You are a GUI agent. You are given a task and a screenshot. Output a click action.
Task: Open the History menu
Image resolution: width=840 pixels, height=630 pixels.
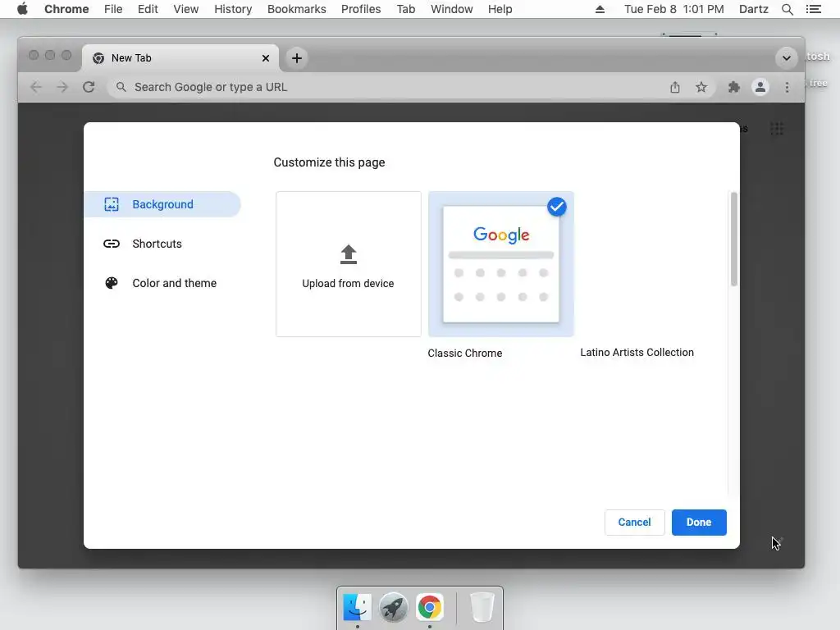tap(233, 9)
